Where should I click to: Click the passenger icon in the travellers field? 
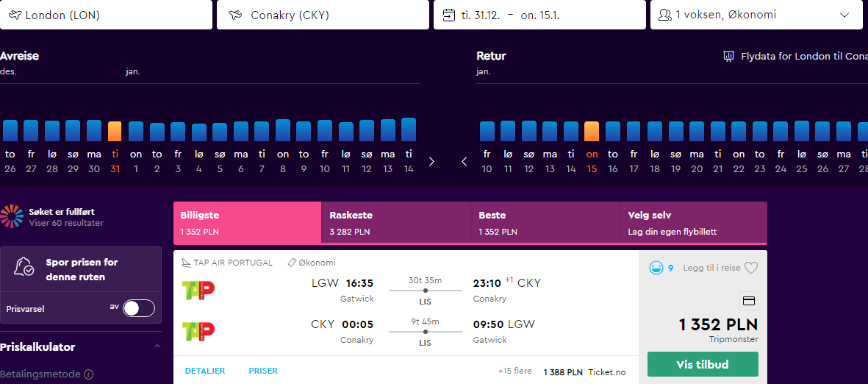(665, 15)
